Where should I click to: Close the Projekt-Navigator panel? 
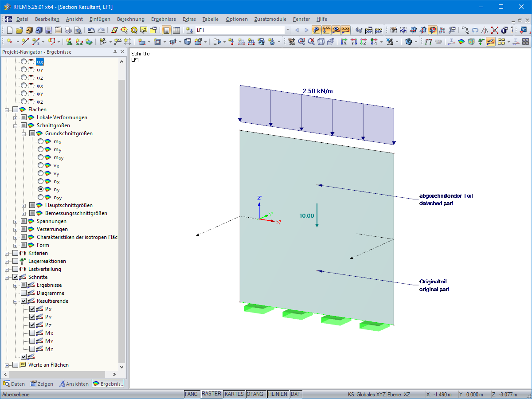(123, 52)
